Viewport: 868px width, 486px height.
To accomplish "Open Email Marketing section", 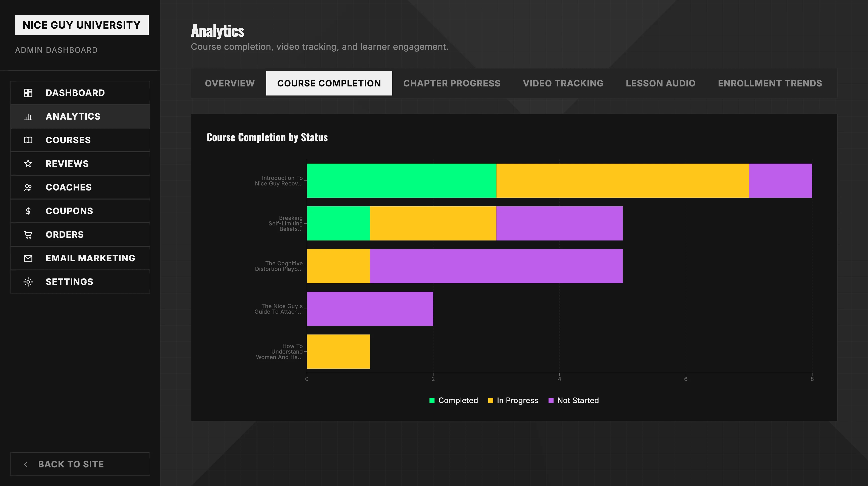I will click(x=80, y=258).
